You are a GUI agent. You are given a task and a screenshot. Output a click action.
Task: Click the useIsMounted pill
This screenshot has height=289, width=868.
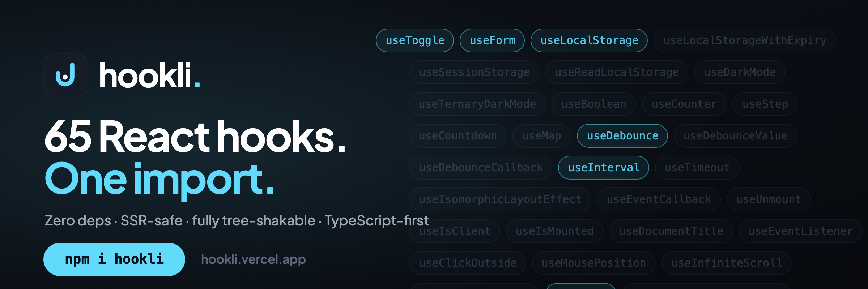555,231
